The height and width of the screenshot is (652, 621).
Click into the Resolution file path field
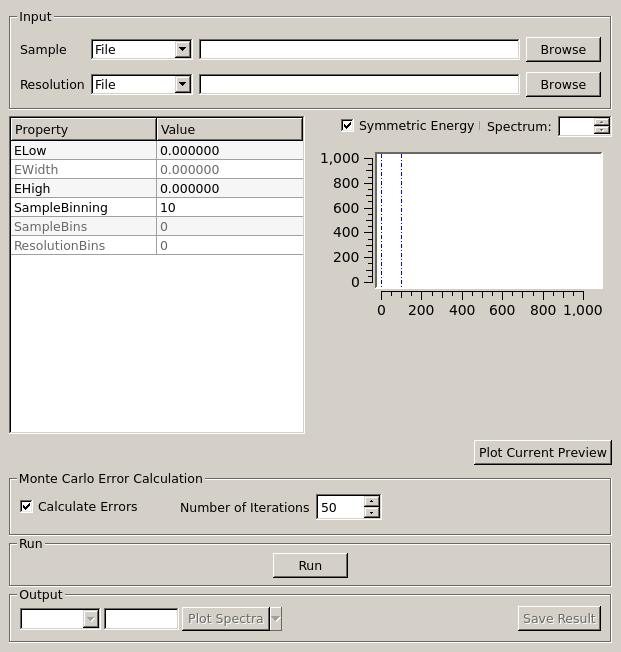359,84
